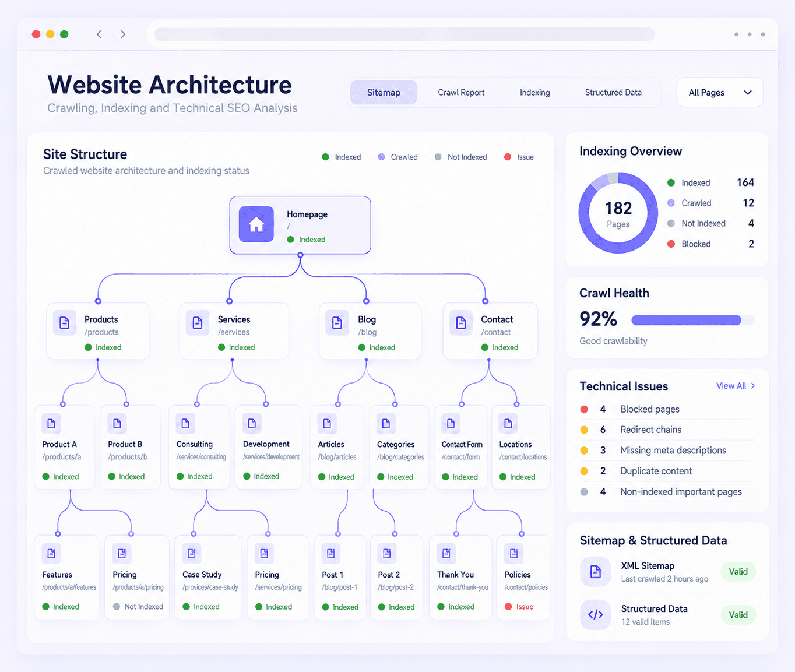
Task: Click the Post 1 page icon
Action: pyautogui.click(x=331, y=553)
